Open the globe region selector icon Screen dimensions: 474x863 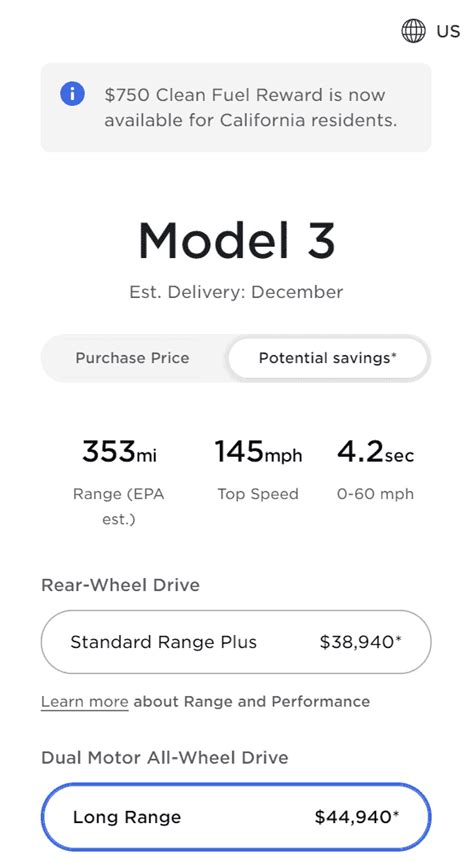413,31
